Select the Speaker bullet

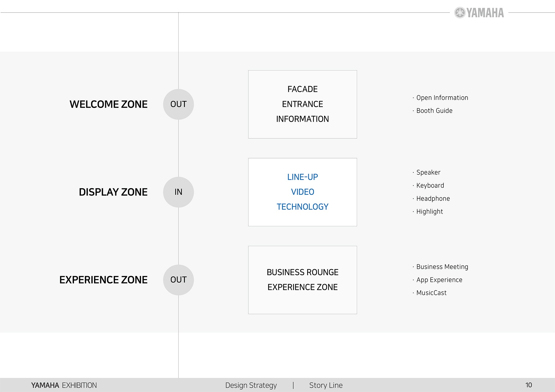pos(427,172)
